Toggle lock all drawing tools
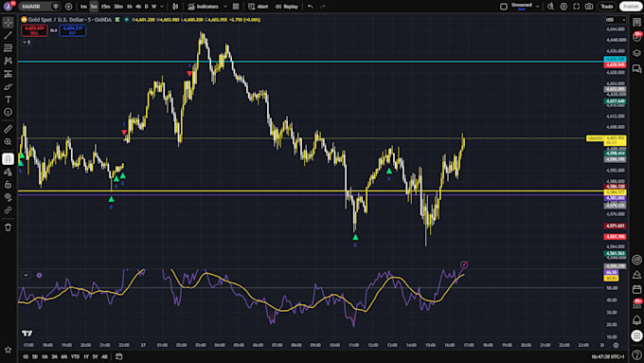644x363 pixels. click(x=8, y=185)
